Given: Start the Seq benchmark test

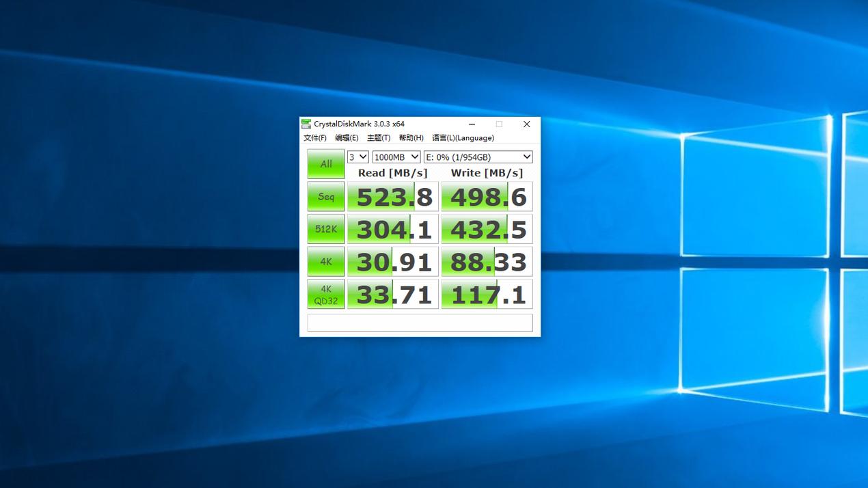Looking at the screenshot, I should point(326,197).
